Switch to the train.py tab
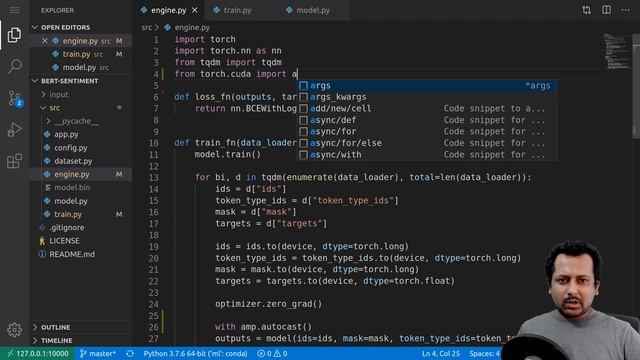Screen dimensions: 640x360 point(237,10)
